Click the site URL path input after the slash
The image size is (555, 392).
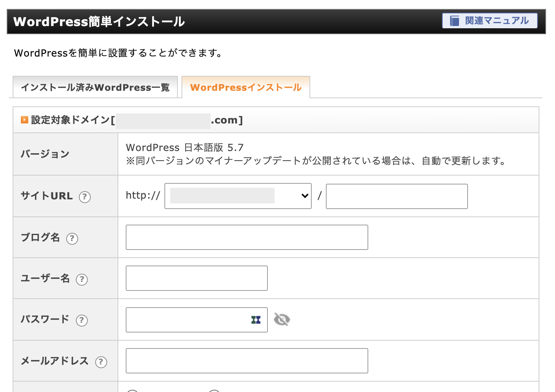click(x=397, y=196)
